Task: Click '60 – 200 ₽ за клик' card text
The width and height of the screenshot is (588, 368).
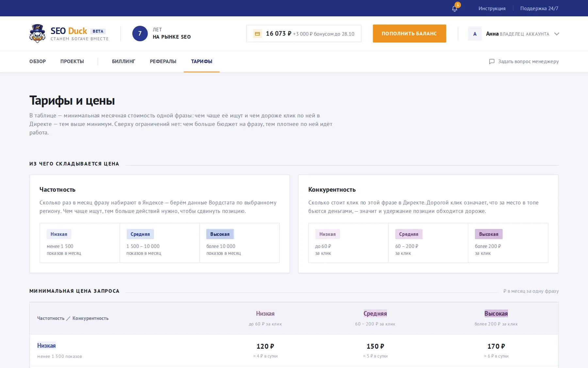Action: point(407,250)
